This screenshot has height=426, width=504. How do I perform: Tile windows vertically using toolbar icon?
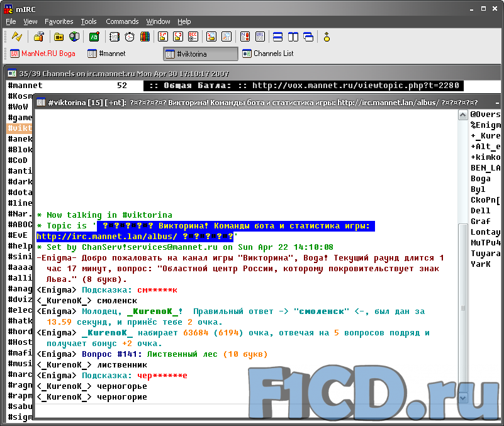[x=293, y=36]
